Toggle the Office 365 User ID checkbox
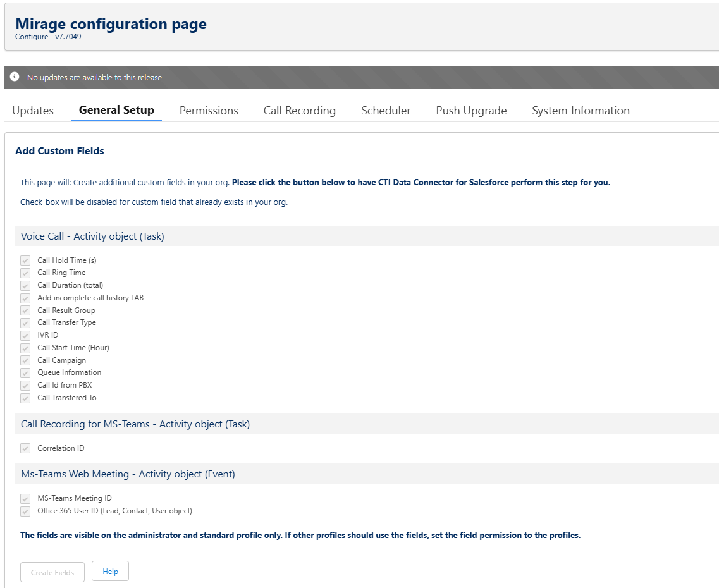 point(25,510)
